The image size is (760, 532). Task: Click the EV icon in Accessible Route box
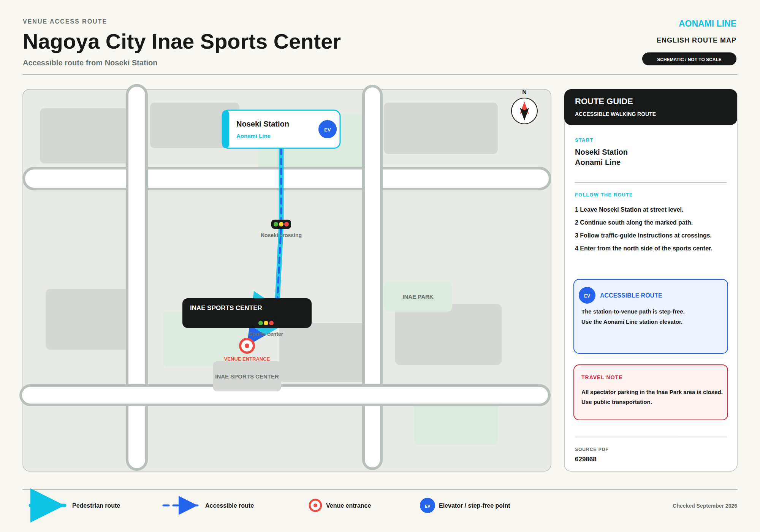(x=587, y=295)
